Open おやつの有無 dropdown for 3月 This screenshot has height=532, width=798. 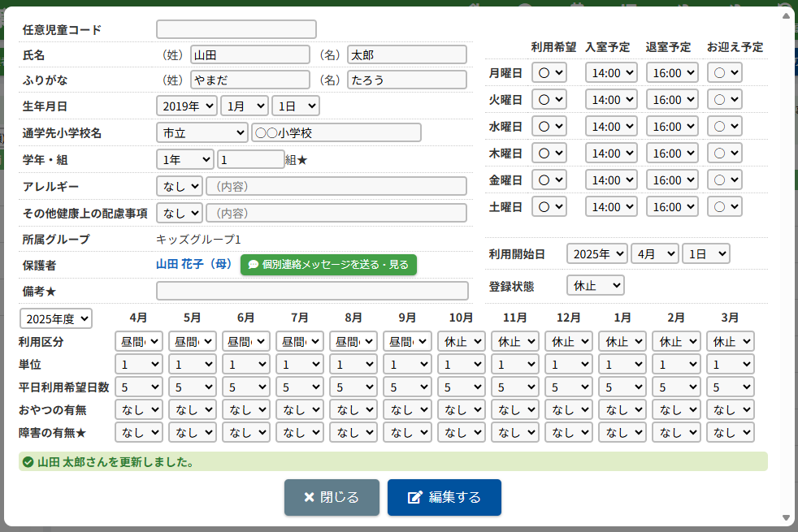(730, 410)
